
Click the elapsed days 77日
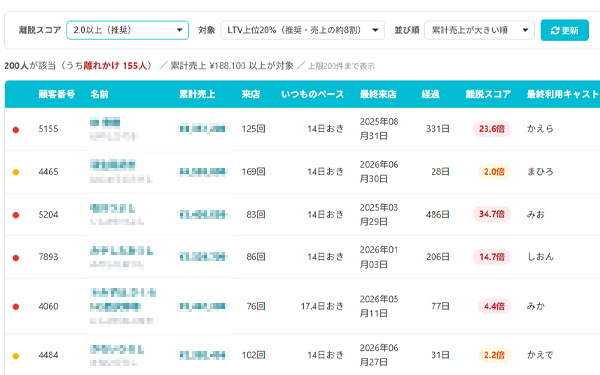coord(440,306)
